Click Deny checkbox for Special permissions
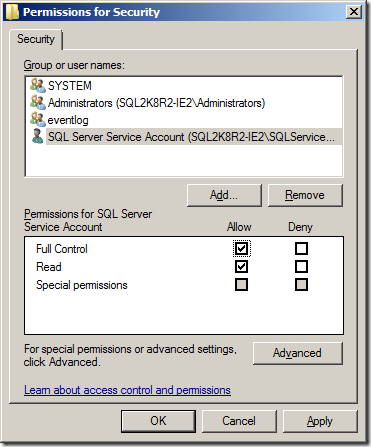This screenshot has height=447, width=371. tap(301, 285)
